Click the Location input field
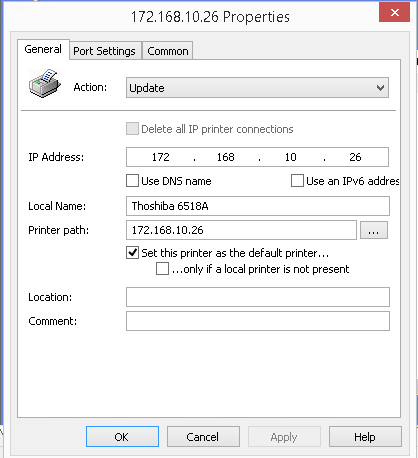The width and height of the screenshot is (418, 458). click(258, 297)
